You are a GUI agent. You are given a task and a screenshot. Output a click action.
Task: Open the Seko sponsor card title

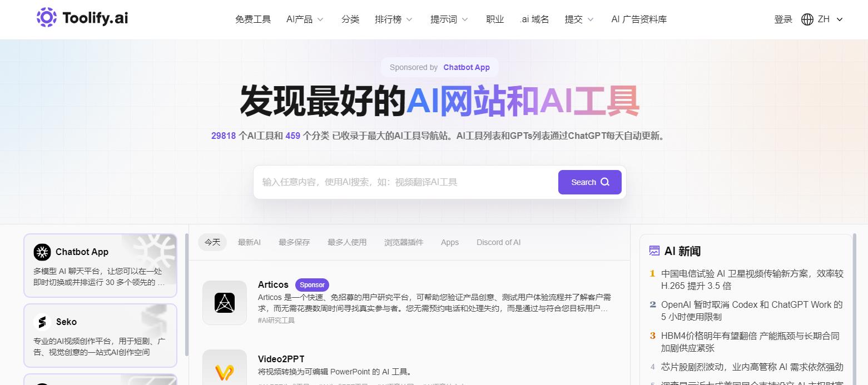click(x=67, y=322)
